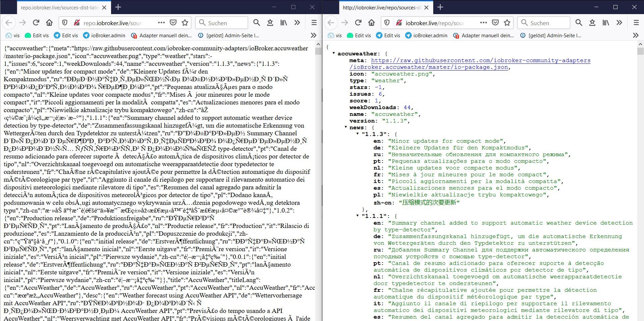Select the zh-cn value in 1.1.3 news
This screenshot has width=644, height=321.
[429, 202]
